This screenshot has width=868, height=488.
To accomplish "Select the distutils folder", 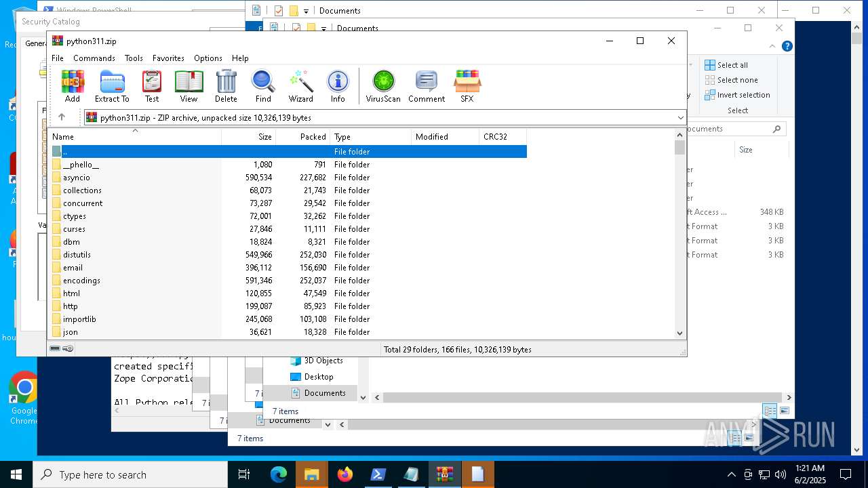I will pyautogui.click(x=289, y=255).
